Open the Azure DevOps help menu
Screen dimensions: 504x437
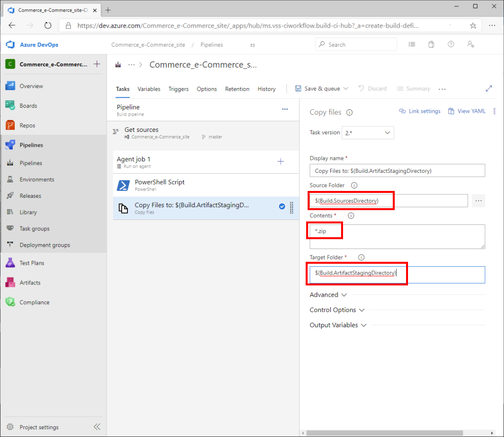coord(450,44)
